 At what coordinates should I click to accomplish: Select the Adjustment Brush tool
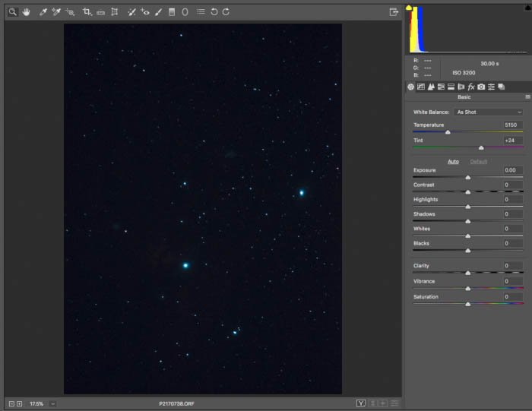158,12
